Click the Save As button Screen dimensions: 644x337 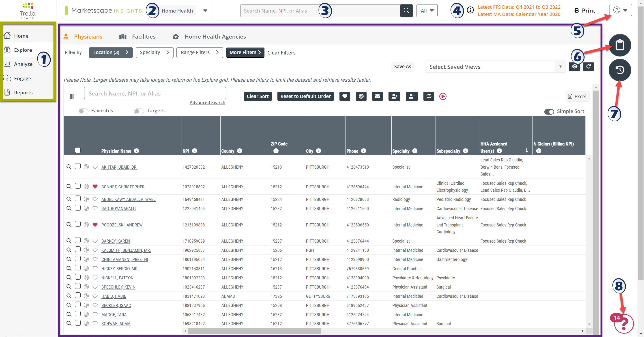403,66
